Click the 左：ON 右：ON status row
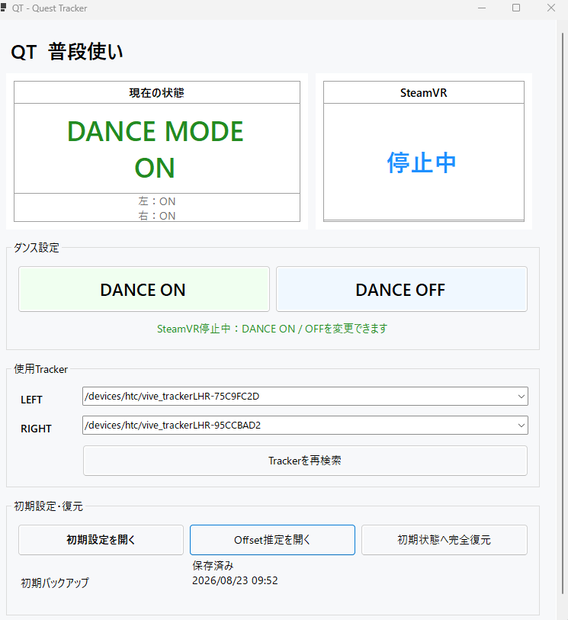This screenshot has height=620, width=568. tap(157, 208)
